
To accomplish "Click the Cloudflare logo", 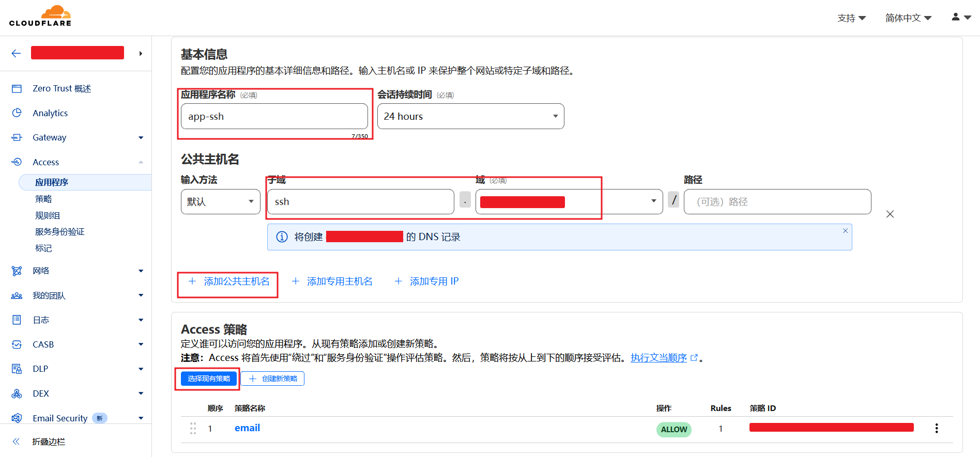I will pyautogui.click(x=40, y=16).
